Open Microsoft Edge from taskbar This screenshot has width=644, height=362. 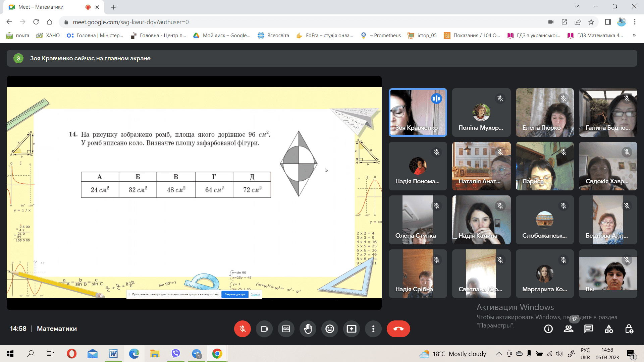tap(134, 354)
